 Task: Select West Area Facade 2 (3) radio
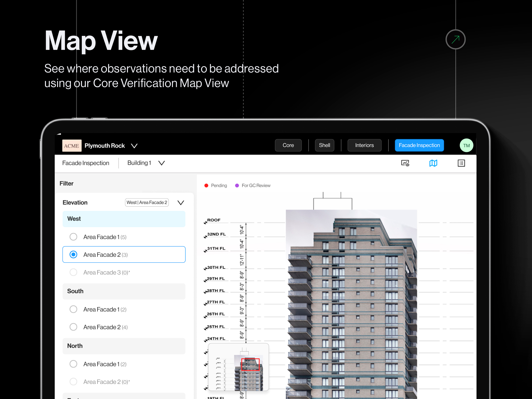tap(73, 254)
